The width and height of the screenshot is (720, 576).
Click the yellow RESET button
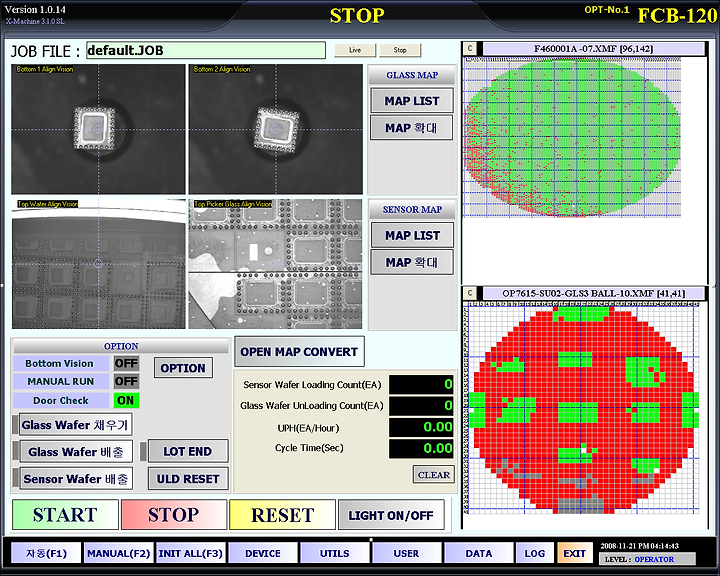[282, 514]
